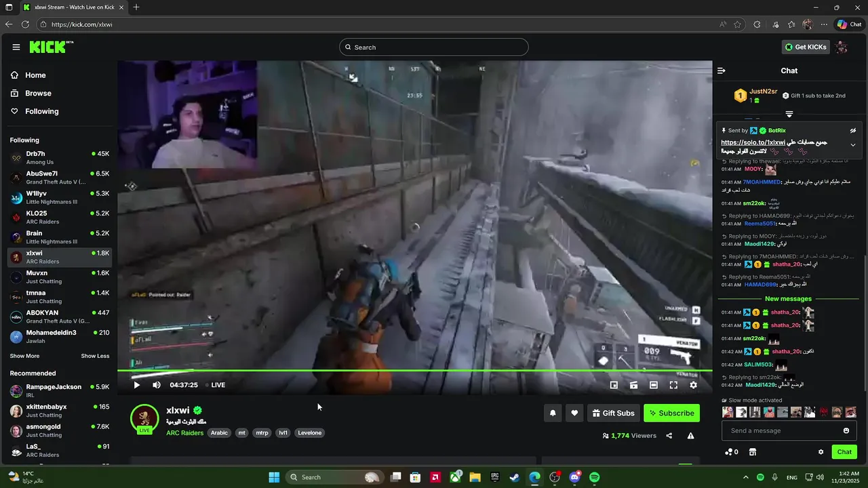Click Show Less in Following list
This screenshot has width=868, height=488.
(x=95, y=356)
